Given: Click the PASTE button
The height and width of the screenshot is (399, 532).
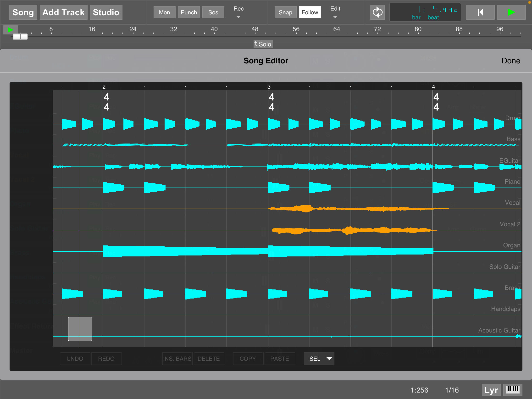Looking at the screenshot, I should click(x=279, y=358).
